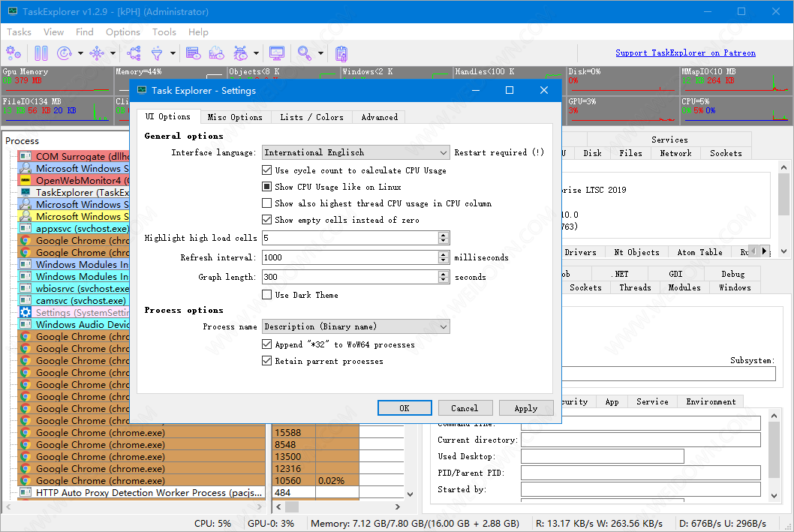Uncheck Use cycle count to calculate CPU Usage

point(267,170)
